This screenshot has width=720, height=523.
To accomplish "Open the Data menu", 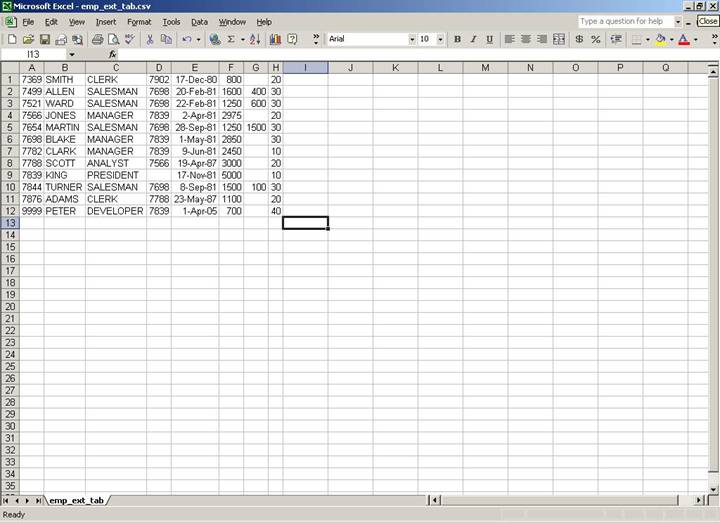I will click(200, 21).
